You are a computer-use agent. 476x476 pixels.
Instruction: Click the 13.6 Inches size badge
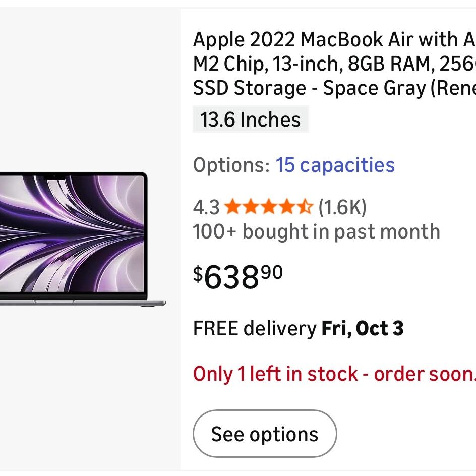(x=251, y=120)
